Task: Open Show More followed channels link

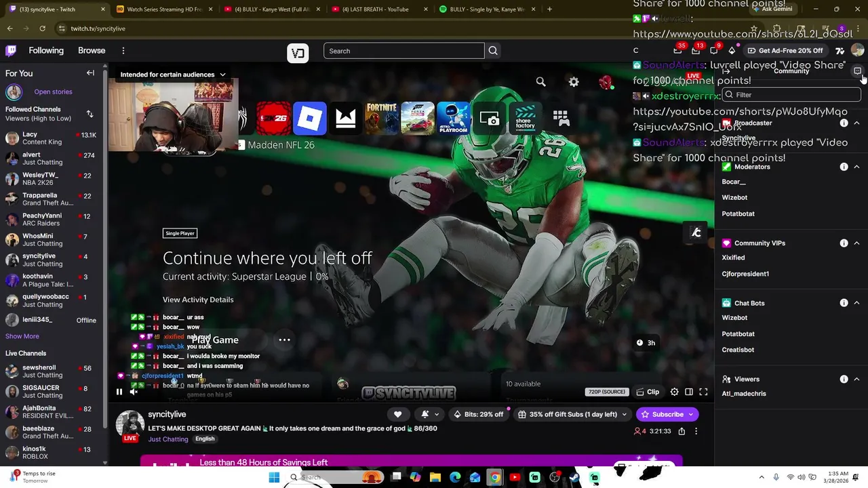Action: click(22, 336)
